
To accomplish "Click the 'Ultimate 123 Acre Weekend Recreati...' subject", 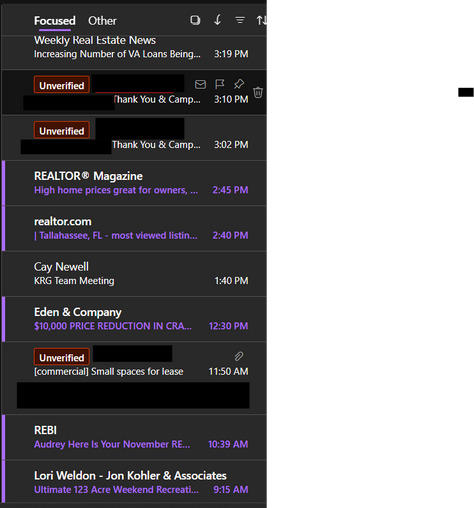I will (116, 490).
